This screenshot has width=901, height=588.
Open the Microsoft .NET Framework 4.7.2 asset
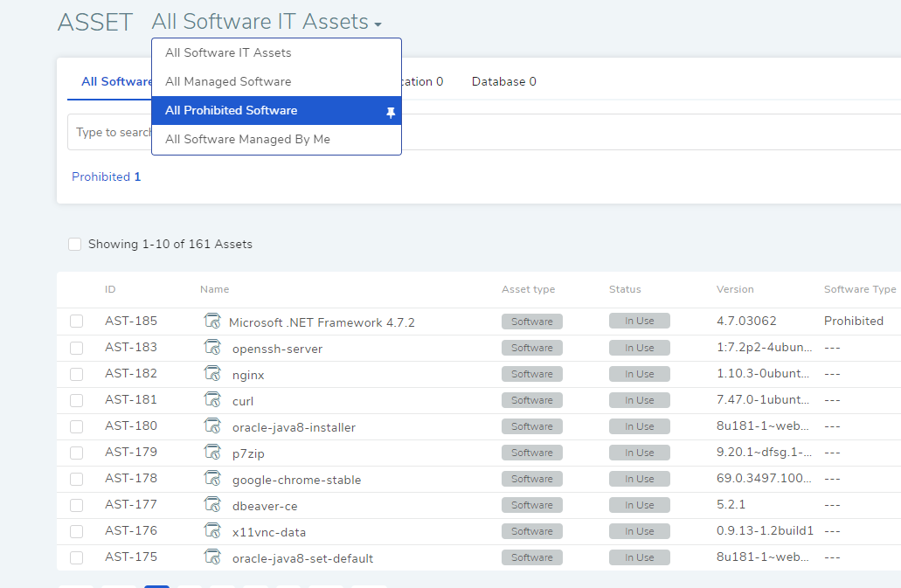pos(322,322)
